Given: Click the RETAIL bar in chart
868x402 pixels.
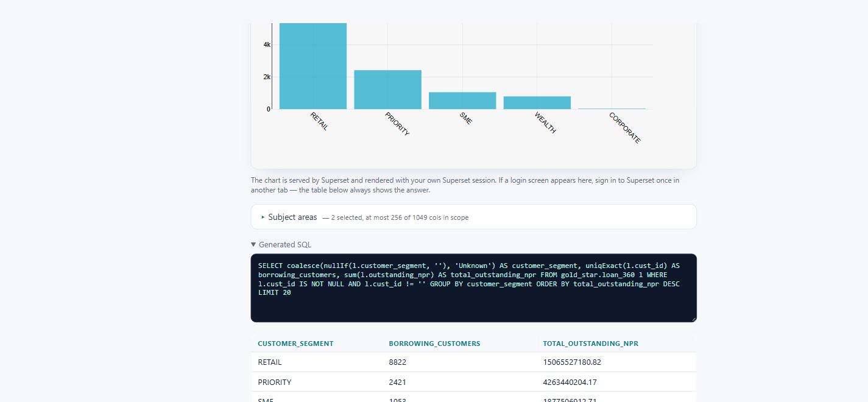Looking at the screenshot, I should [x=313, y=66].
